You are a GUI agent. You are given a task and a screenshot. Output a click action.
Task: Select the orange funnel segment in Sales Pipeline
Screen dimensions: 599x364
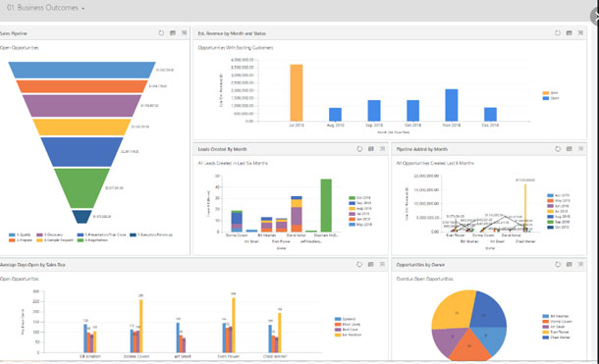click(82, 86)
